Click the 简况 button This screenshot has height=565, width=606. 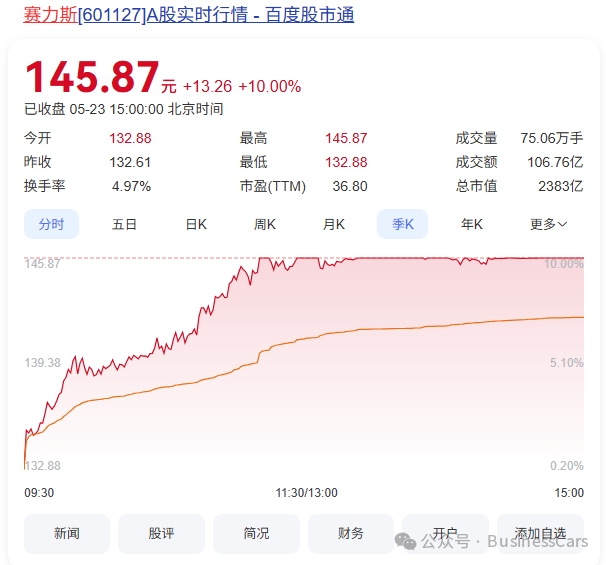256,534
